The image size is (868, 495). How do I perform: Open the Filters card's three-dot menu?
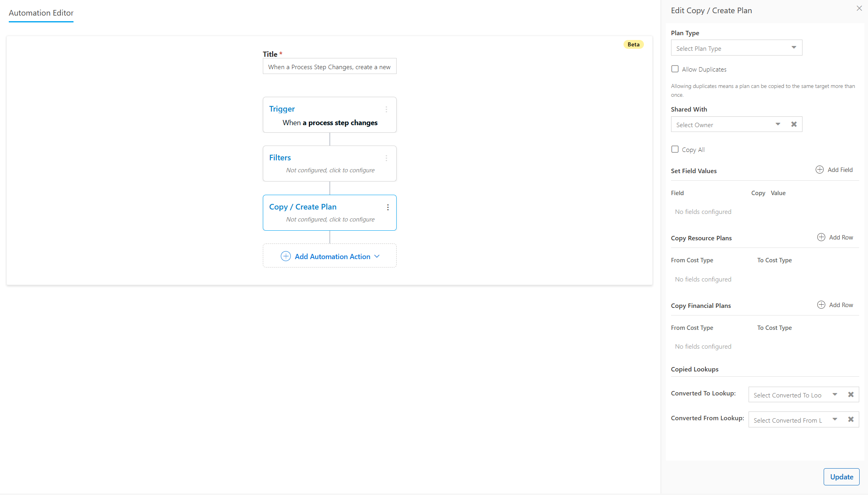point(386,158)
